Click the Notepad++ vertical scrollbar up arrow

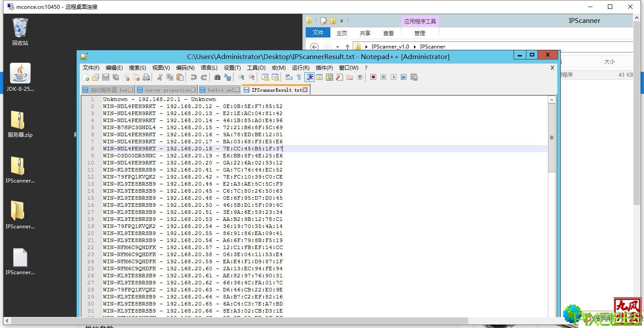(551, 100)
